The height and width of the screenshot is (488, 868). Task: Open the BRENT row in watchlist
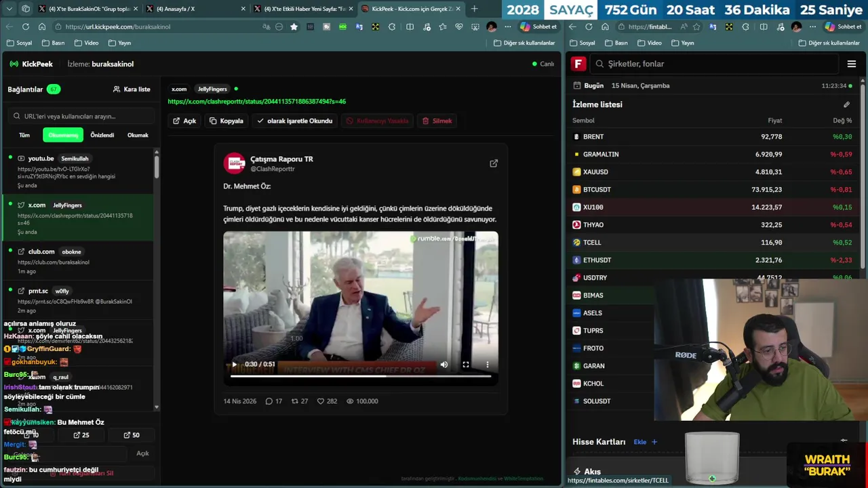pyautogui.click(x=712, y=137)
